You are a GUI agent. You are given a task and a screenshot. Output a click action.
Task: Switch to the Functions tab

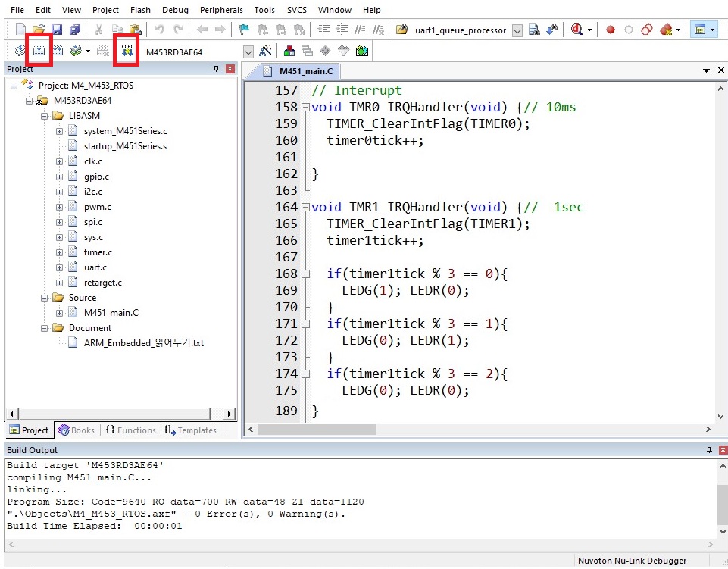131,430
